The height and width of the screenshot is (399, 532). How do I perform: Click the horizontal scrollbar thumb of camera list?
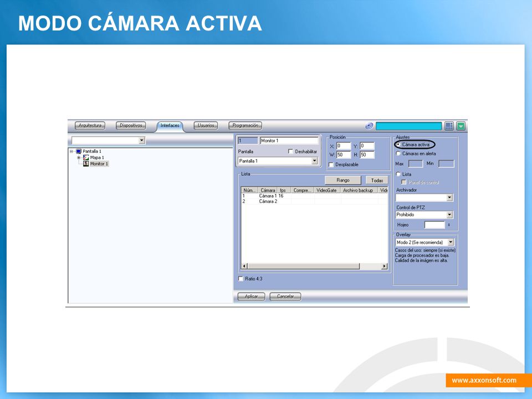(303, 267)
